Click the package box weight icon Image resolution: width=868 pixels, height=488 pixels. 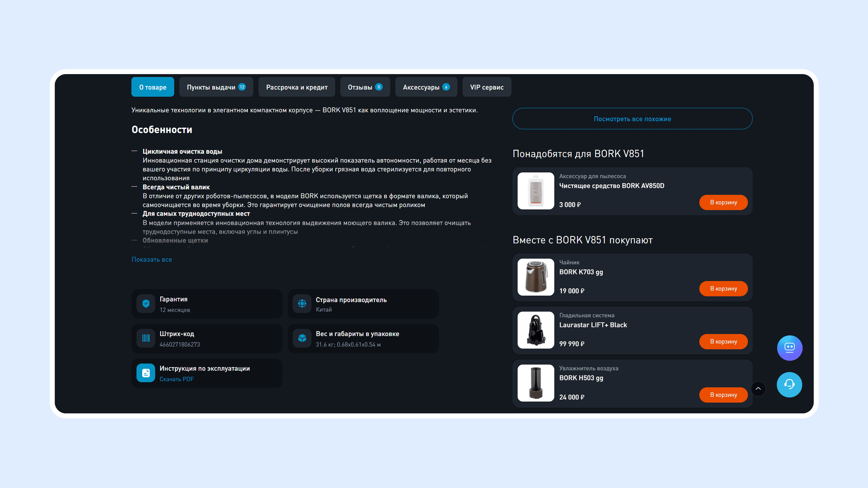[302, 338]
